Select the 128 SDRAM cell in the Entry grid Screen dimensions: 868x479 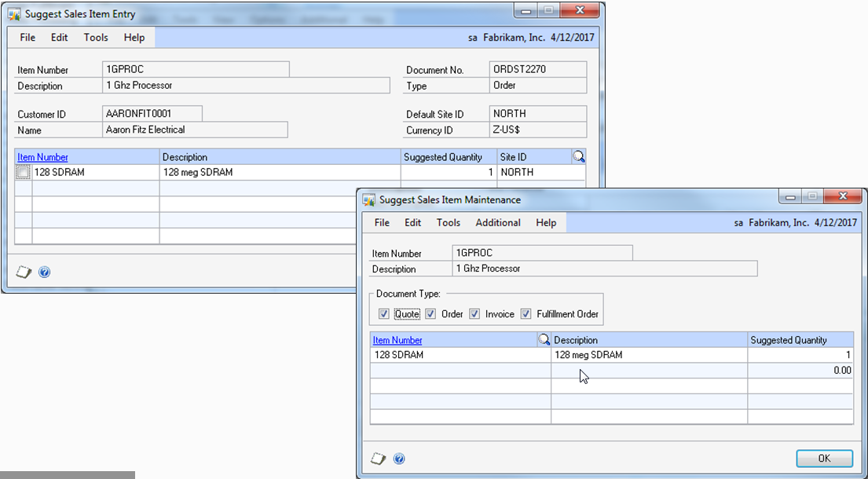click(96, 173)
